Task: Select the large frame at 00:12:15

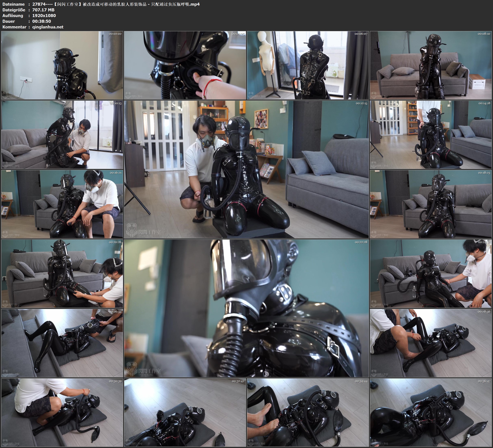Action: 246,169
